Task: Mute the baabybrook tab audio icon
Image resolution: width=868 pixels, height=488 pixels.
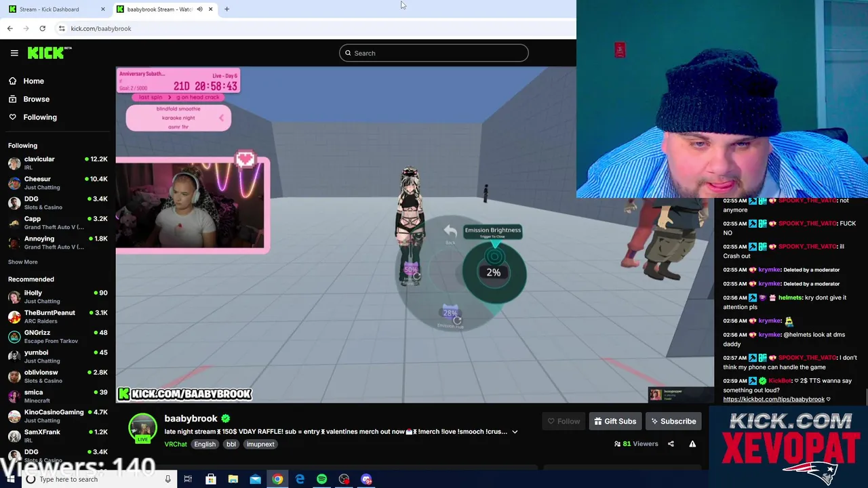Action: 199,9
